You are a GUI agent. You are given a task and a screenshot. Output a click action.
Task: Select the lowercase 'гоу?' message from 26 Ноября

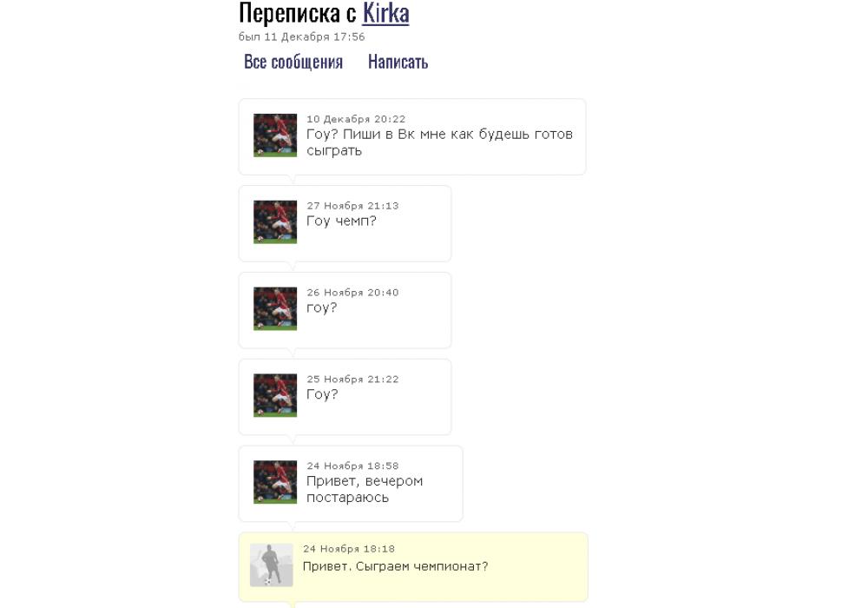coord(345,310)
